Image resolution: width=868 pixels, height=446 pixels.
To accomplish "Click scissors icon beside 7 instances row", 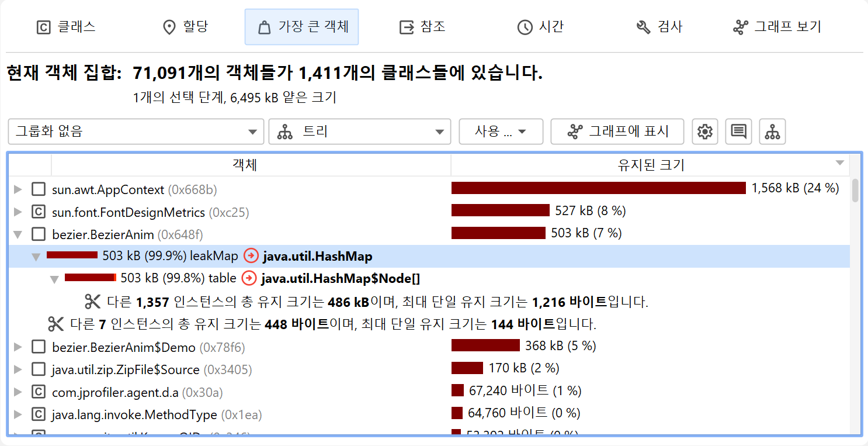I will 55,324.
